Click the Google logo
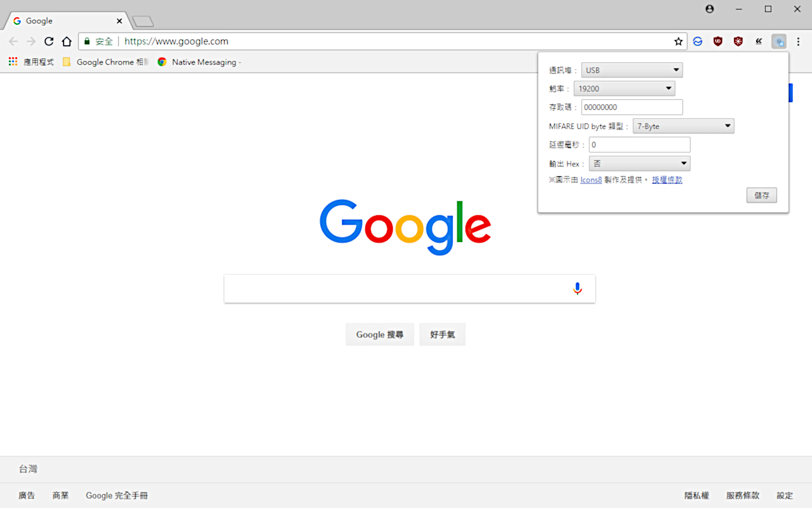 (405, 227)
